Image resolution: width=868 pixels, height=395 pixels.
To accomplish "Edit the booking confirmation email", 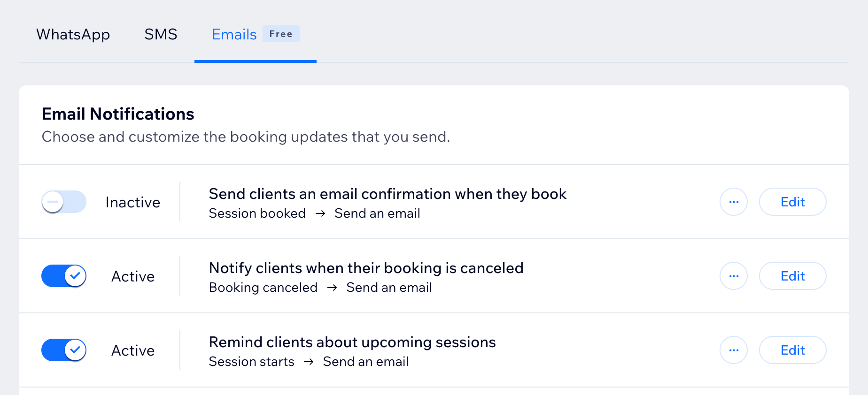I will 792,202.
